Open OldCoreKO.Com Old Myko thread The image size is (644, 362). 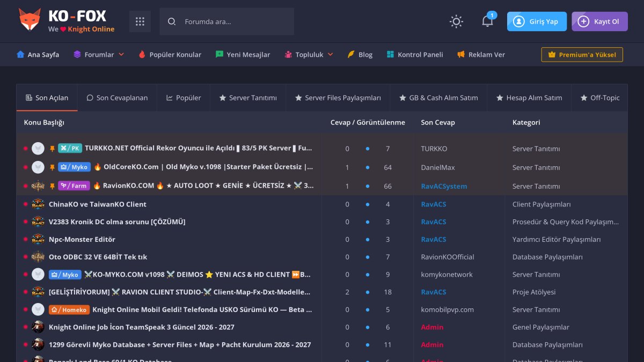pos(203,167)
